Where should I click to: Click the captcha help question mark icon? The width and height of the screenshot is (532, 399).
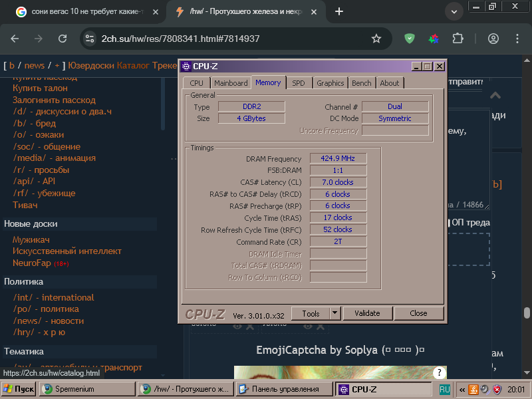click(x=439, y=373)
